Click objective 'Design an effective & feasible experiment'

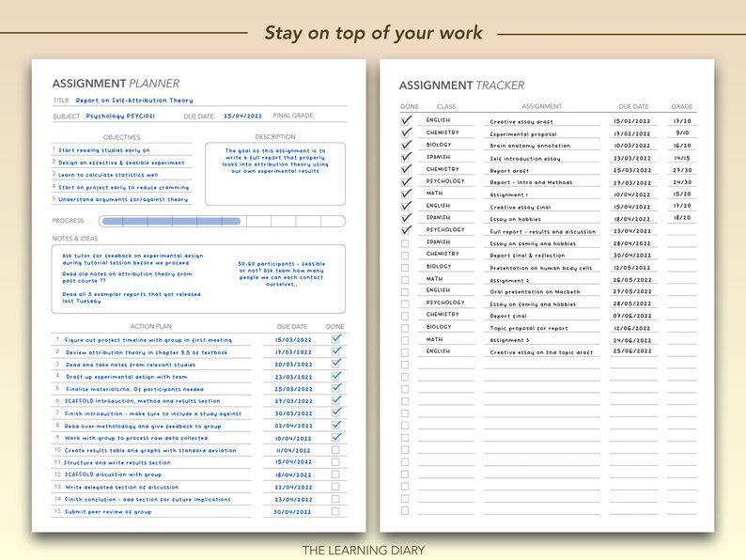121,163
